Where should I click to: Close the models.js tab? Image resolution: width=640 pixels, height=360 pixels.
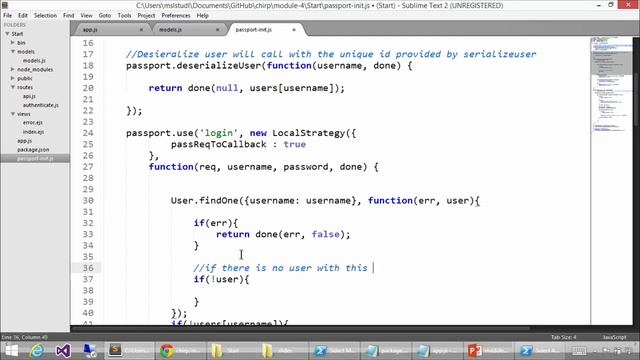pos(217,30)
